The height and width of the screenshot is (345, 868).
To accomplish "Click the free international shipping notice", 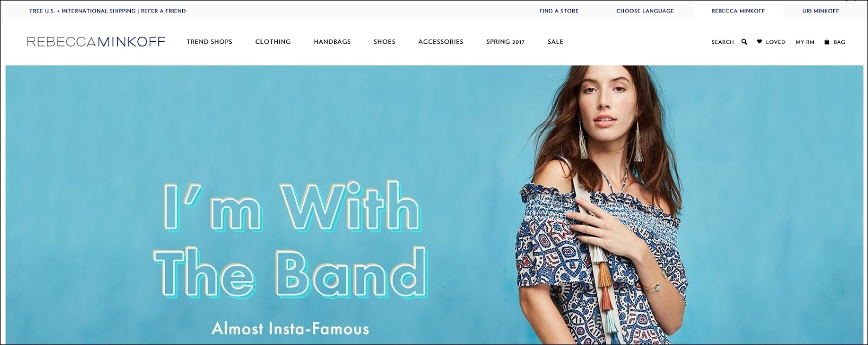I will (82, 11).
